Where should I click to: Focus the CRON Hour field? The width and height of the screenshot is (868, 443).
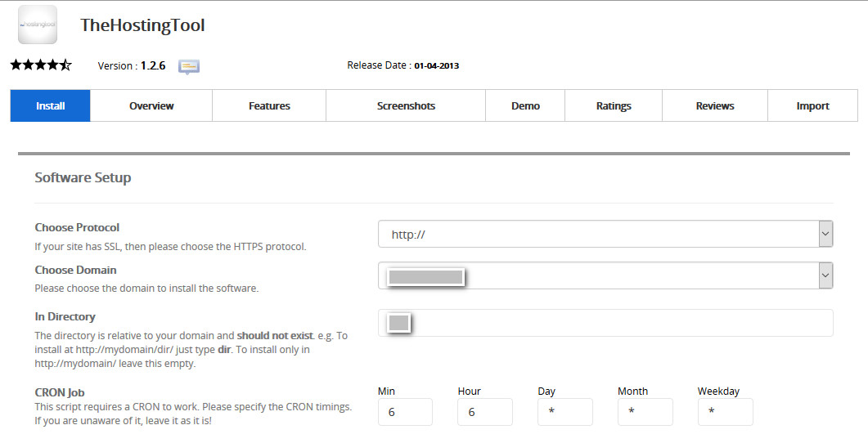pyautogui.click(x=485, y=412)
